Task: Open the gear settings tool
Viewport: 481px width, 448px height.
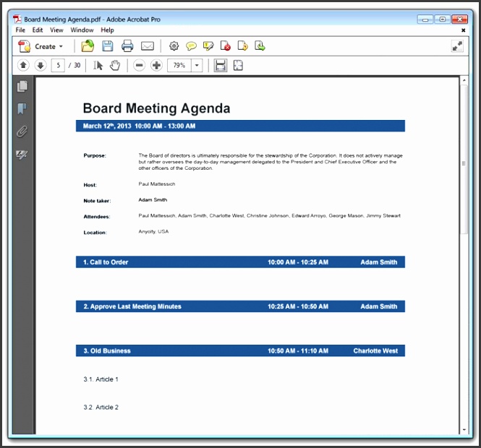Action: click(x=174, y=46)
